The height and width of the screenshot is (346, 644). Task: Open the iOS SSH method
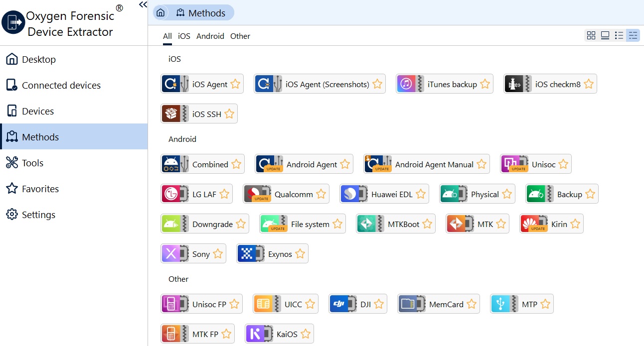pos(199,114)
